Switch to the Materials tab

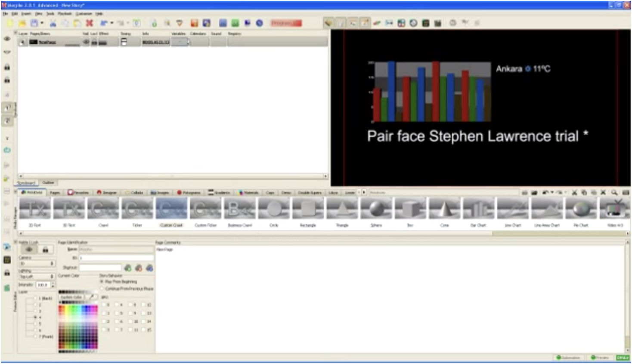coord(249,192)
